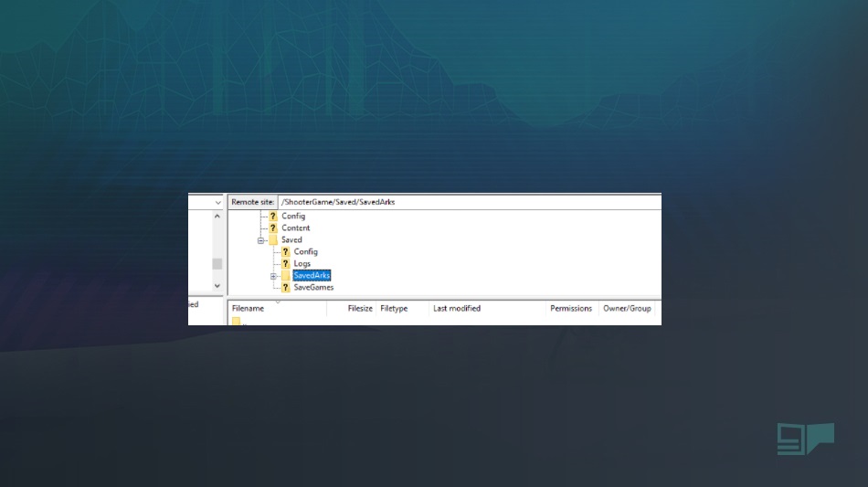This screenshot has height=487, width=868.
Task: Click the question-mark folder icon beside Content
Action: click(x=272, y=228)
